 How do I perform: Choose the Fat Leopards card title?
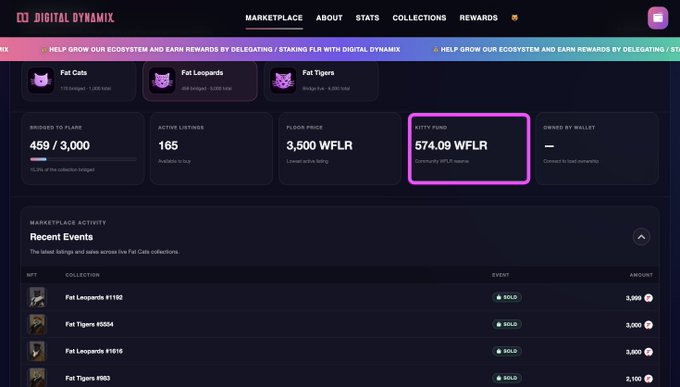pos(202,72)
